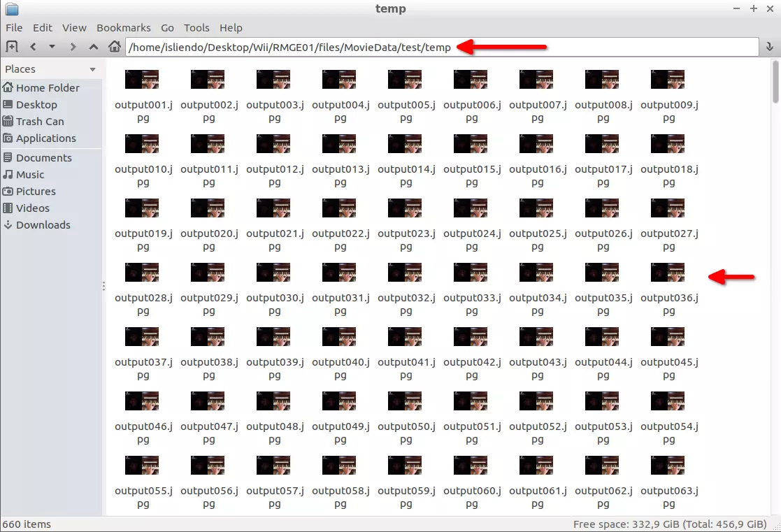Select output010.jpg thumbnail
The image size is (781, 532).
(142, 143)
